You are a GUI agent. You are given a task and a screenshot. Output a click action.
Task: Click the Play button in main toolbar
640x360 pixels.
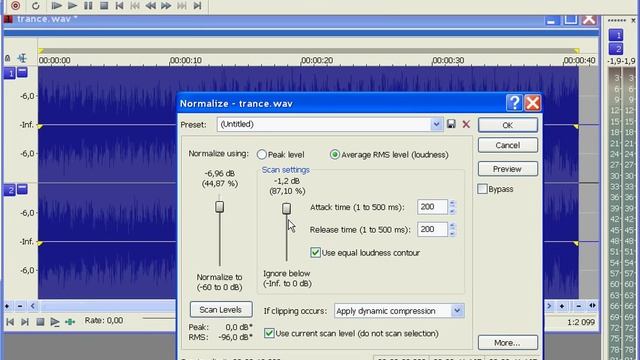pos(72,6)
